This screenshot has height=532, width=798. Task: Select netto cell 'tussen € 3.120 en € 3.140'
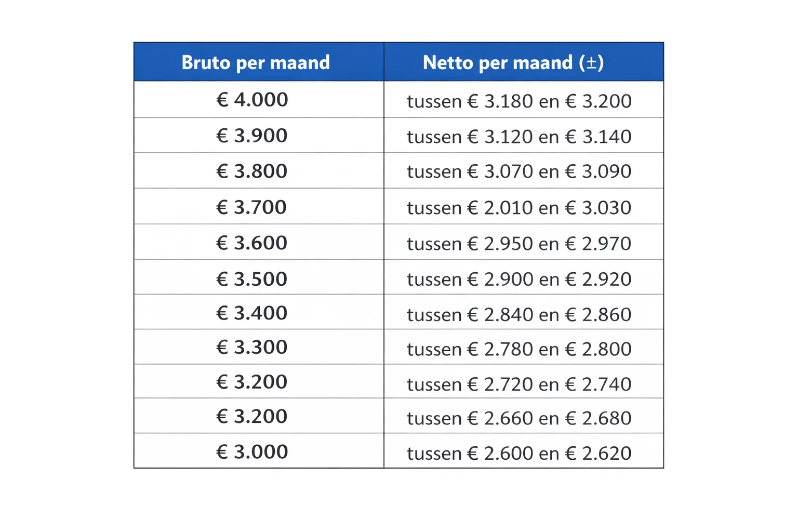pos(519,137)
